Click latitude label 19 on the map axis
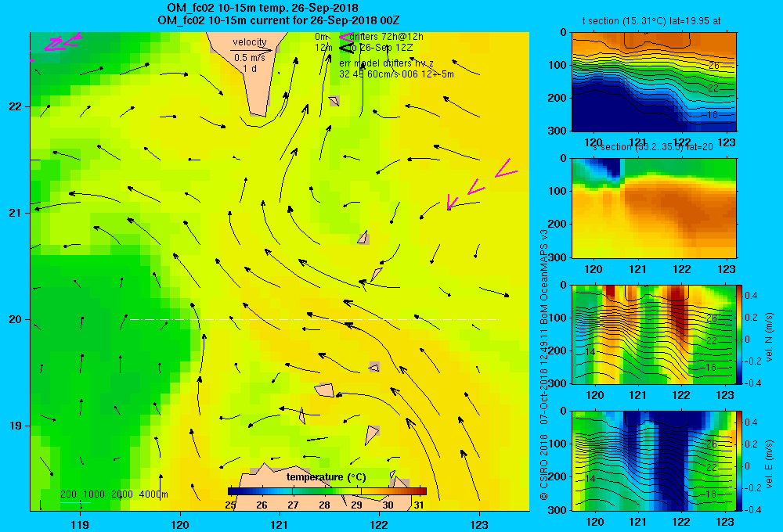783x532 pixels. click(x=16, y=426)
